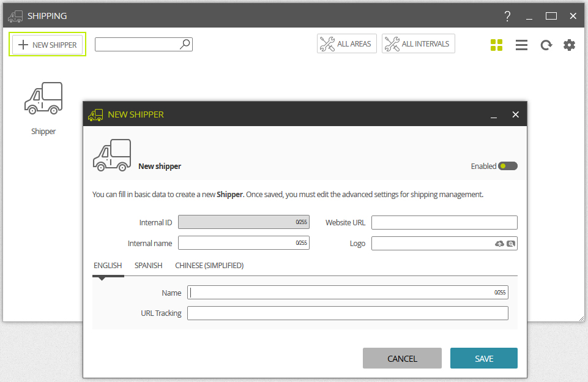
Task: Click the CANCEL button
Action: click(402, 358)
